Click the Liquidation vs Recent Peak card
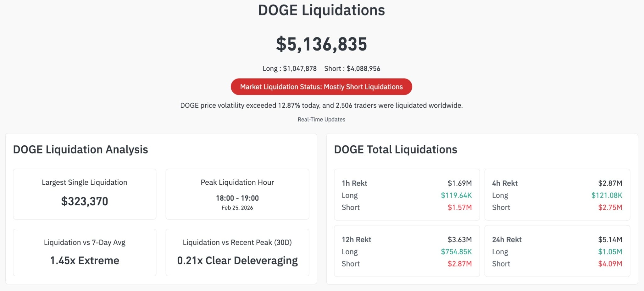 coord(237,252)
